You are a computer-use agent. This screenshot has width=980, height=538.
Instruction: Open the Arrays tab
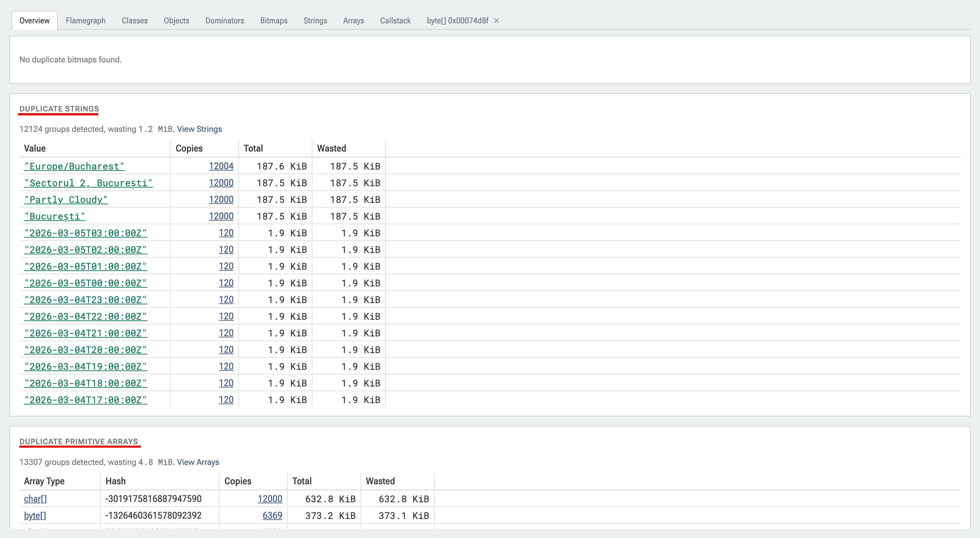pyautogui.click(x=353, y=21)
